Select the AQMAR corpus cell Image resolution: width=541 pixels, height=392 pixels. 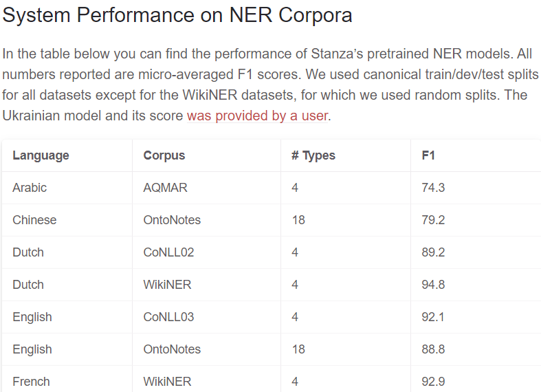click(x=165, y=188)
